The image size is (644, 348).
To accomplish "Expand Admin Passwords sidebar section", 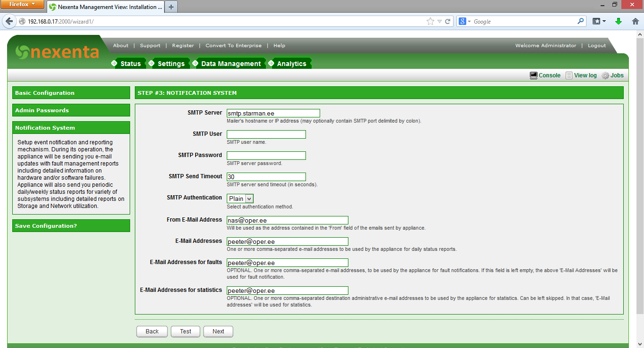I will click(71, 110).
